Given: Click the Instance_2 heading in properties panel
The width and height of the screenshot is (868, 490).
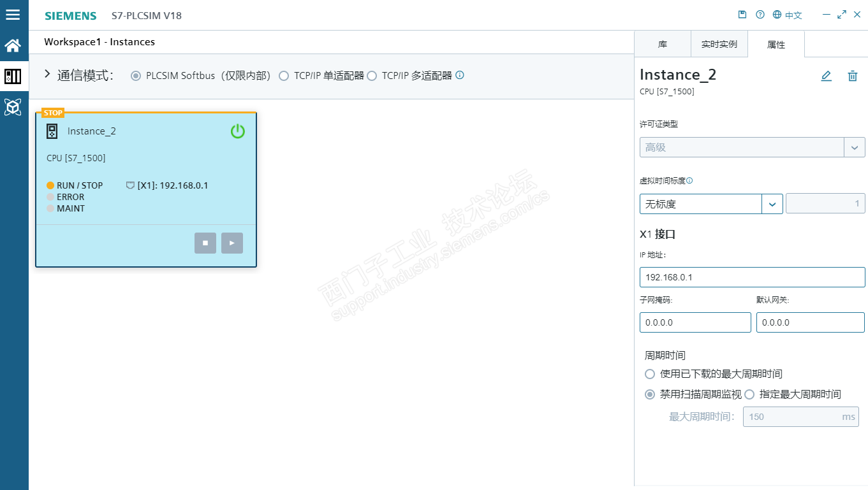Looking at the screenshot, I should pos(678,75).
